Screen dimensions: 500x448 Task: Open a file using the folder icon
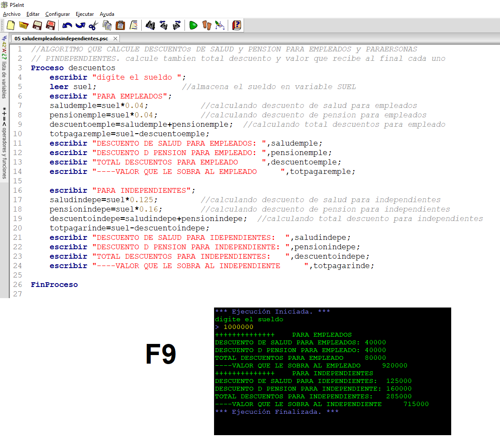24,25
